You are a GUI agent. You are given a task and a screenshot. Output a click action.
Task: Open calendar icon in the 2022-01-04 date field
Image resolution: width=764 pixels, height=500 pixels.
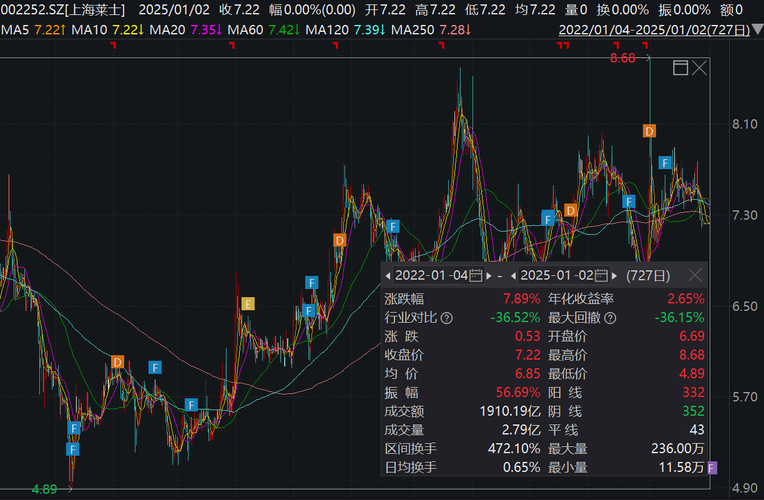(x=476, y=276)
